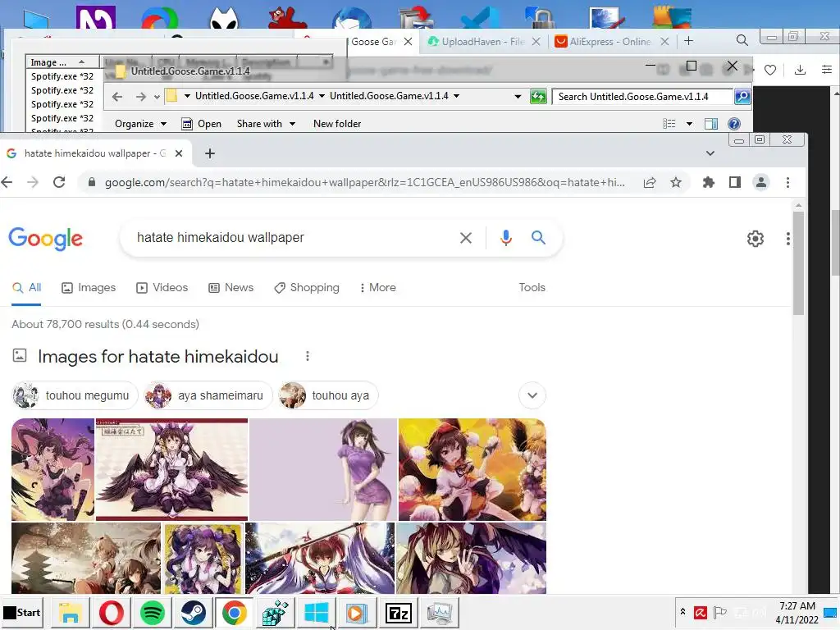840x630 pixels.
Task: Open Organize dropdown in explorer
Action: click(x=140, y=124)
